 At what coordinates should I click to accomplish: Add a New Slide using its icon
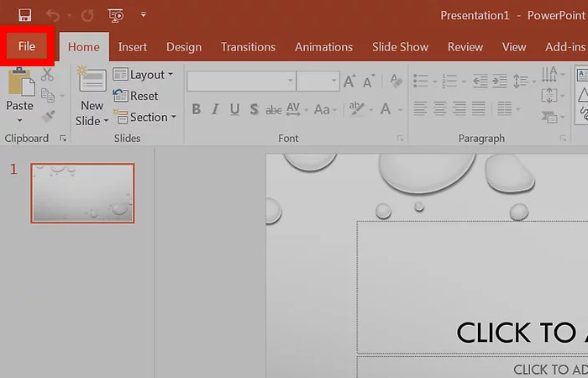tap(92, 79)
